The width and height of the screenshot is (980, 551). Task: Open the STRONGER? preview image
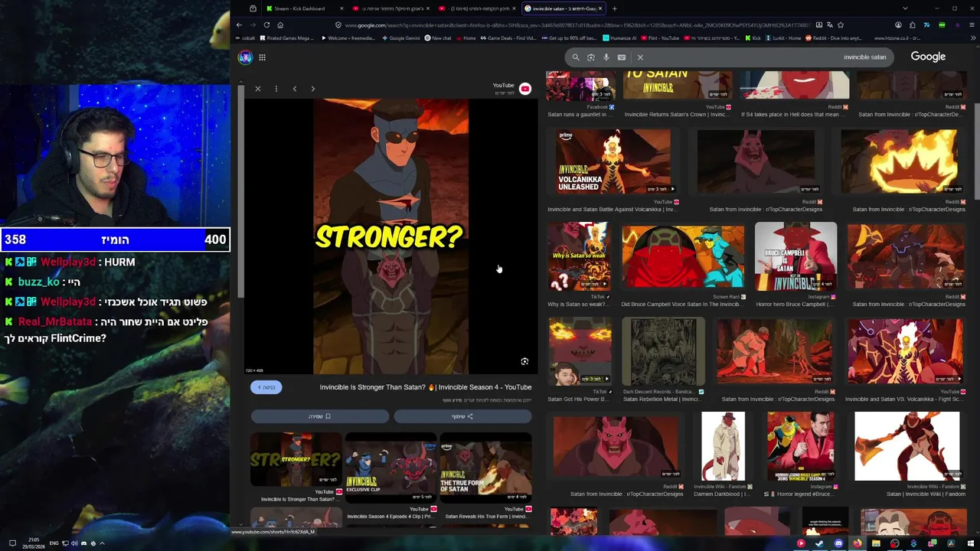click(x=391, y=236)
